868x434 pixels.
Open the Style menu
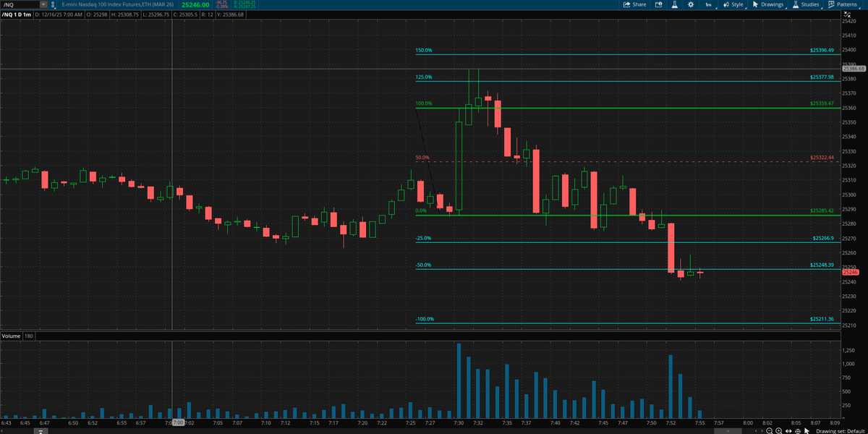click(733, 4)
